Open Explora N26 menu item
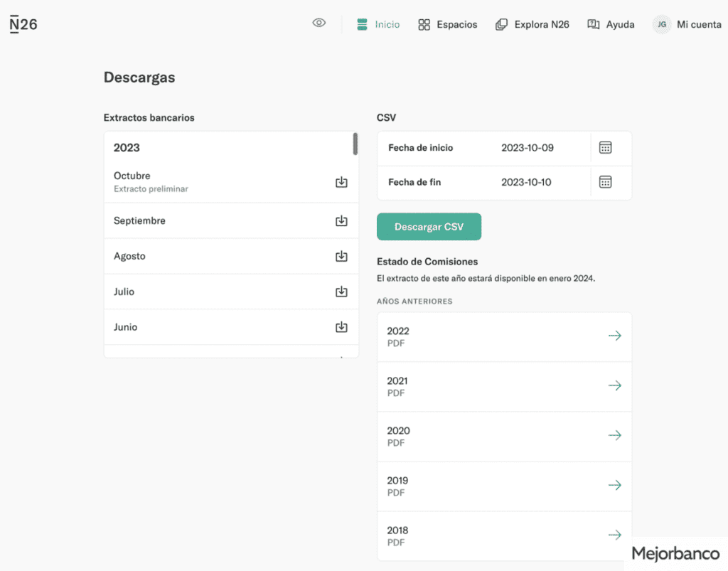728x571 pixels. tap(532, 25)
